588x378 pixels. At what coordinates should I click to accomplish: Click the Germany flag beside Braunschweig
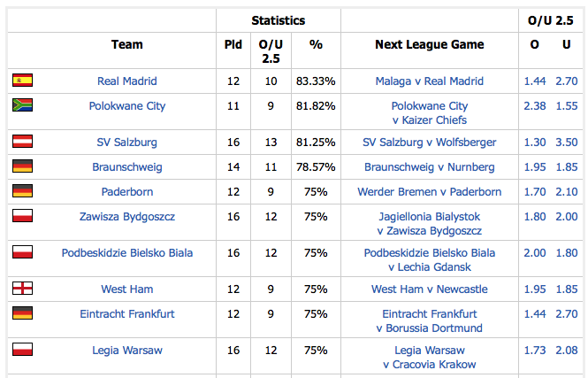pos(22,166)
